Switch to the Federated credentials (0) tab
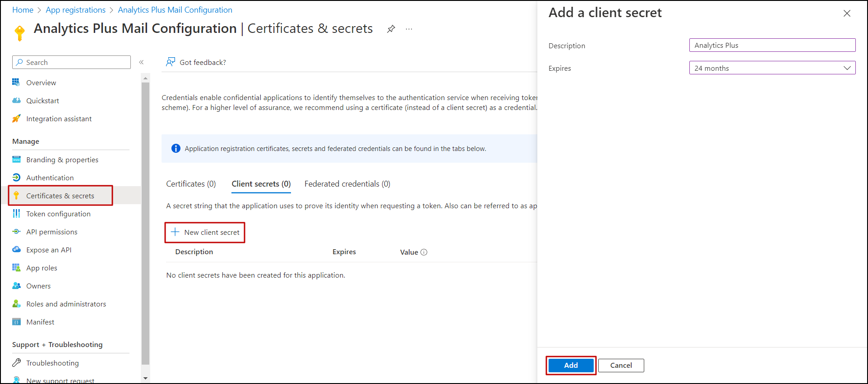 point(347,184)
